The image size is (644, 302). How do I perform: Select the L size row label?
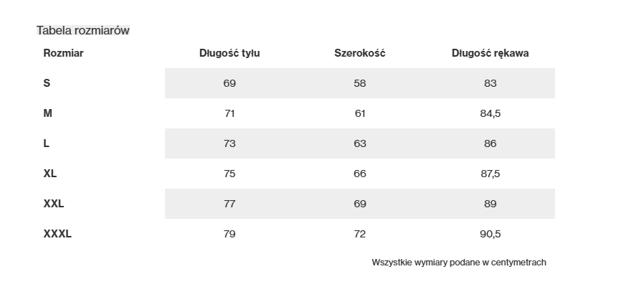[47, 143]
